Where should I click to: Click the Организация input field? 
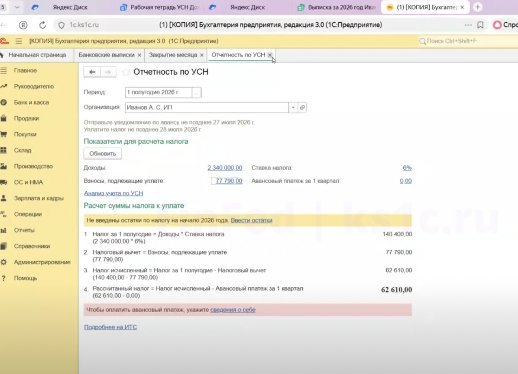(207, 108)
